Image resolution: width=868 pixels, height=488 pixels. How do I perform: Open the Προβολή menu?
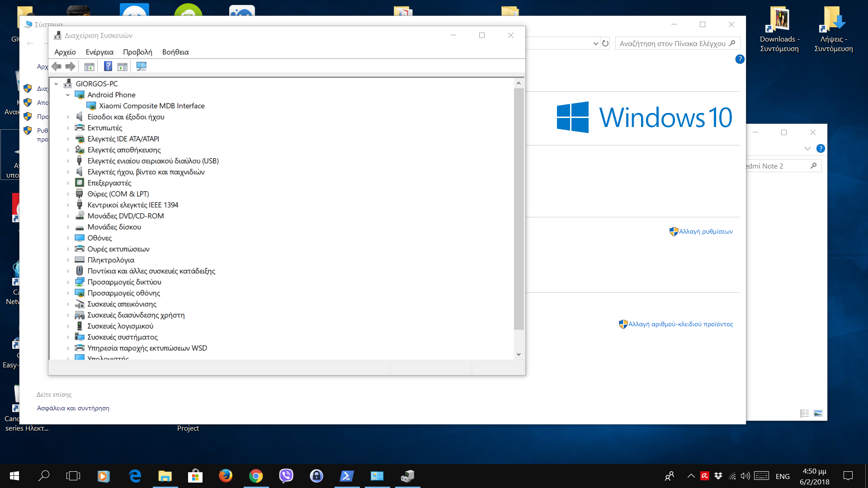click(137, 52)
